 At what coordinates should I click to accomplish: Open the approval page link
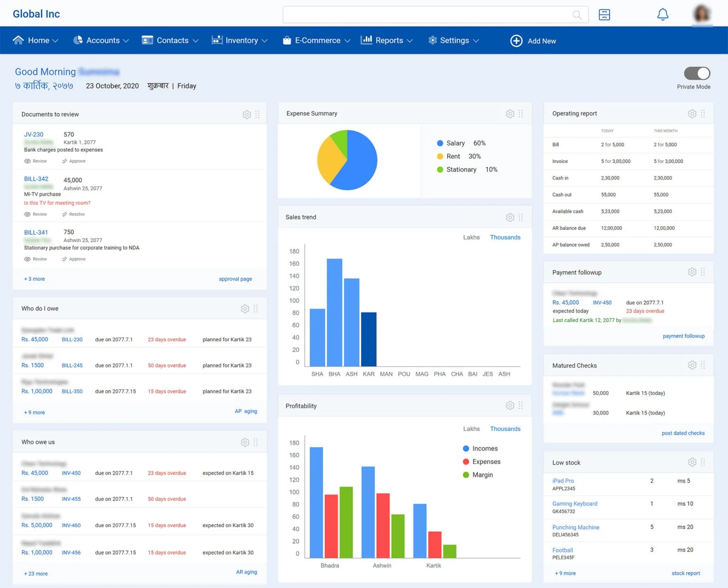235,279
